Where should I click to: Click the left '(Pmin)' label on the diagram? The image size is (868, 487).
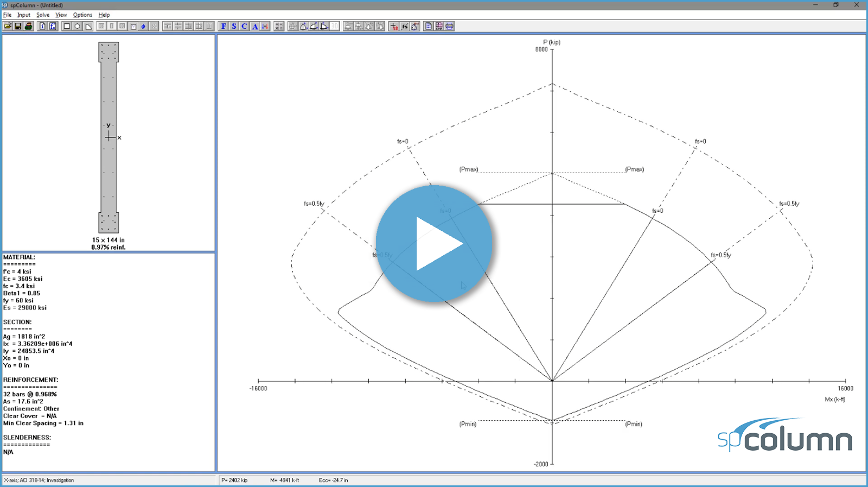[x=468, y=424]
